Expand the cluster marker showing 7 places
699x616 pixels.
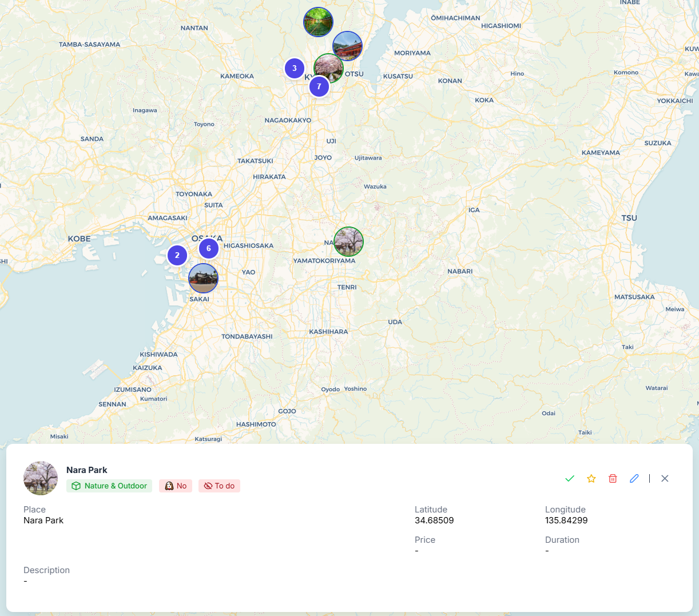(319, 87)
